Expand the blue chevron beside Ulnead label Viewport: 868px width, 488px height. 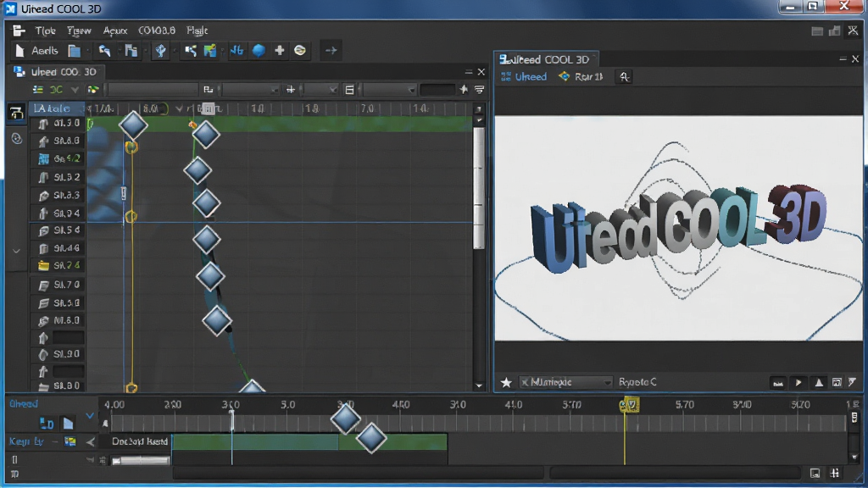(90, 415)
